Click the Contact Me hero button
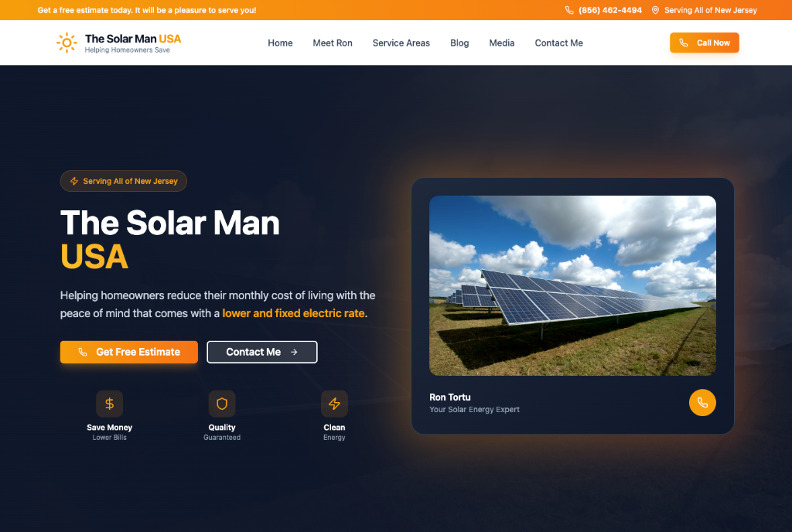The height and width of the screenshot is (532, 792). pos(262,352)
